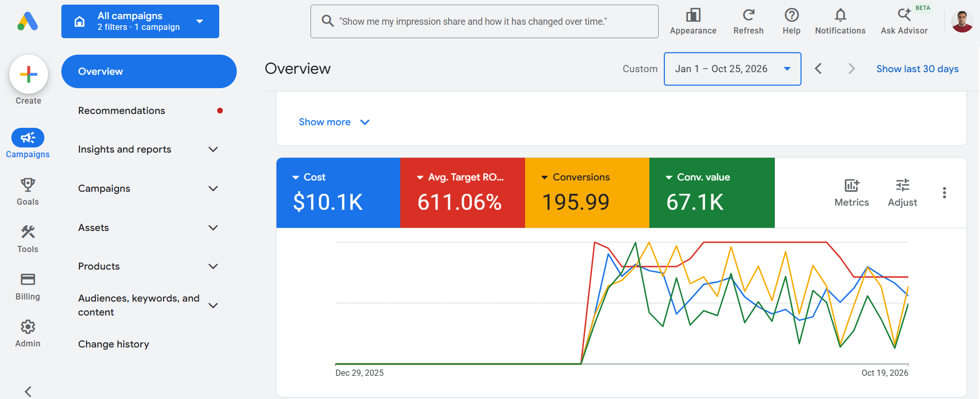This screenshot has height=399, width=980.
Task: Change the Avg. Target ROAS metric card
Action: pyautogui.click(x=463, y=193)
